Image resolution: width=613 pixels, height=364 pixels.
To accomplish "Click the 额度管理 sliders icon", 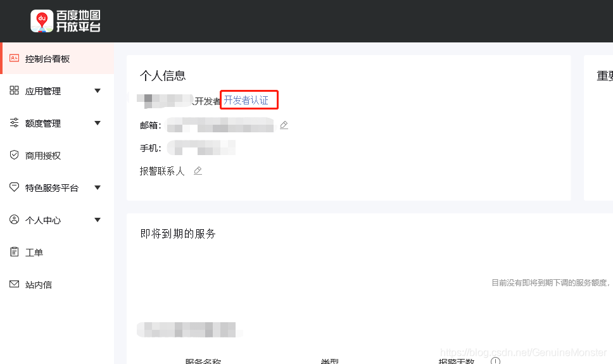I will coord(14,123).
